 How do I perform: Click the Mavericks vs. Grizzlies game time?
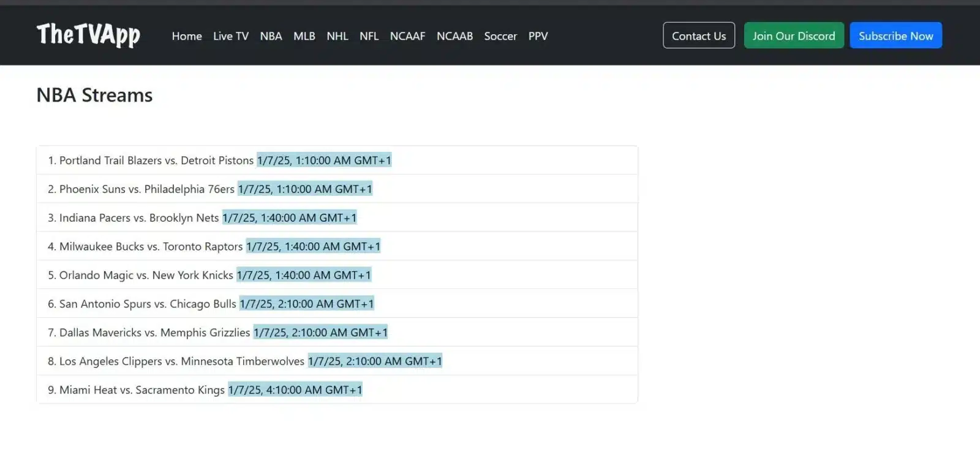pos(320,333)
